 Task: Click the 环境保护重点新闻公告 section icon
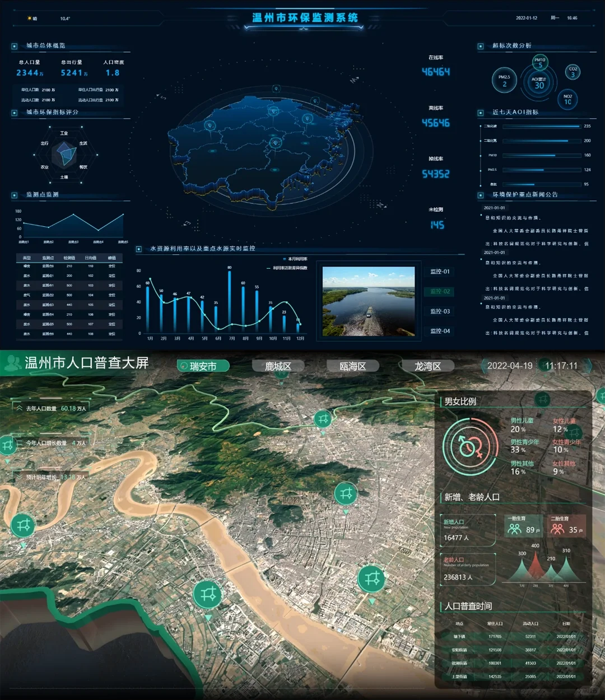click(x=481, y=195)
